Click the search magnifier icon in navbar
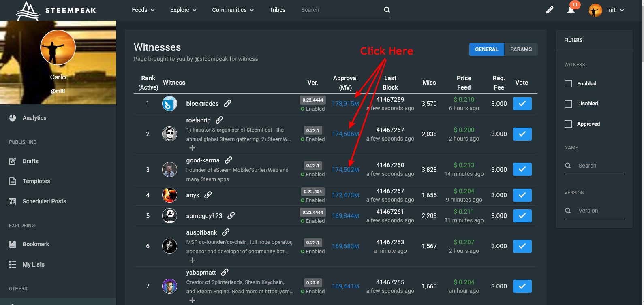This screenshot has width=644, height=305. (x=387, y=10)
